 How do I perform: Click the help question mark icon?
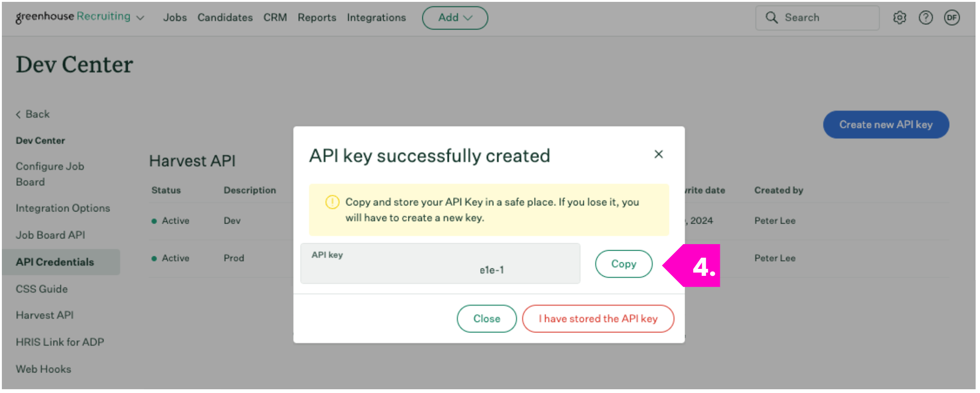[925, 18]
